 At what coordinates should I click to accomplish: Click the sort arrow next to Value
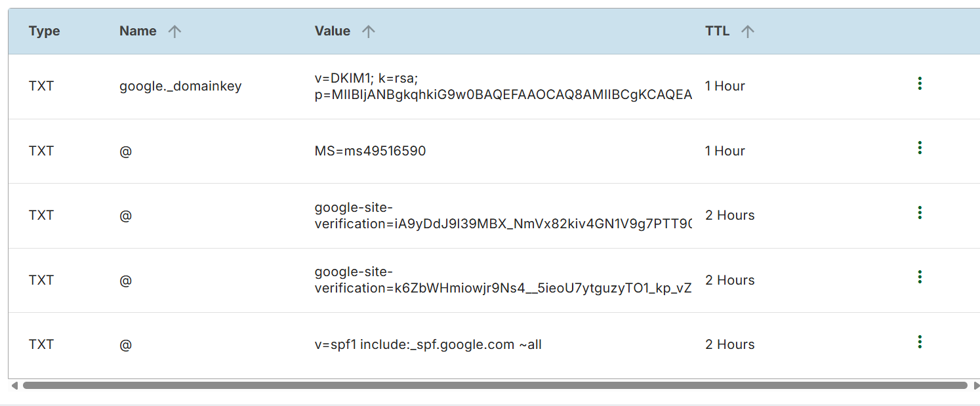pyautogui.click(x=368, y=30)
